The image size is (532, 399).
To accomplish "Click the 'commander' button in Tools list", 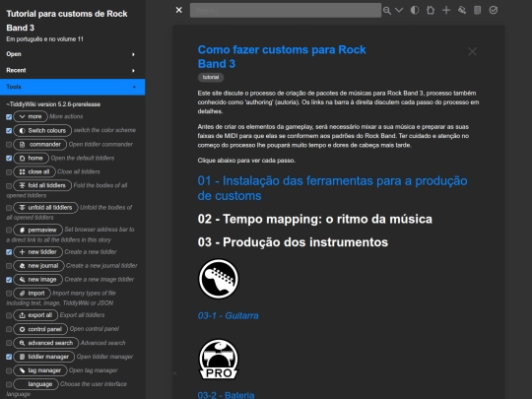I will coord(40,144).
